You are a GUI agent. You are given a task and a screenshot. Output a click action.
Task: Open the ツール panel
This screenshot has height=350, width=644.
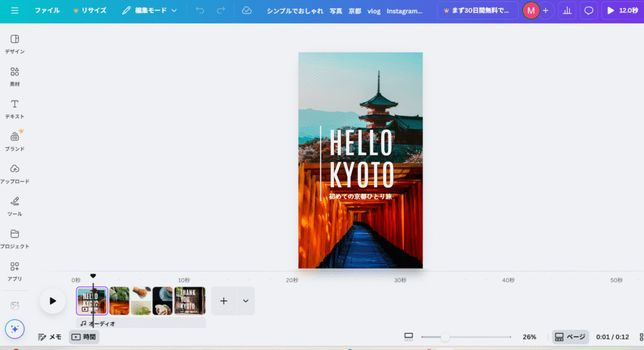[15, 206]
